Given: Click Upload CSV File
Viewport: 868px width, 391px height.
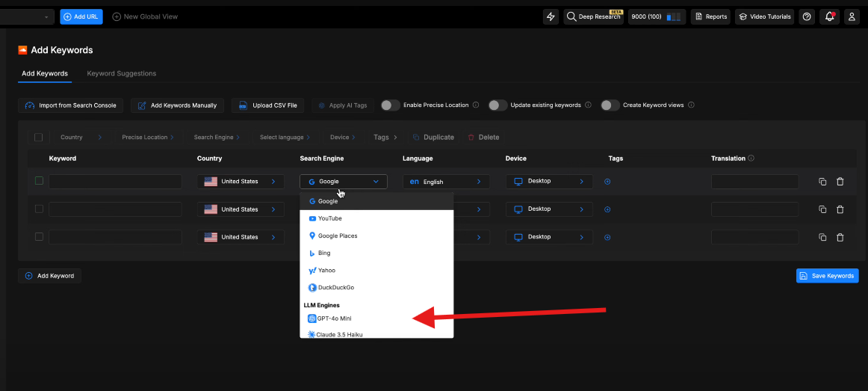Looking at the screenshot, I should (268, 105).
